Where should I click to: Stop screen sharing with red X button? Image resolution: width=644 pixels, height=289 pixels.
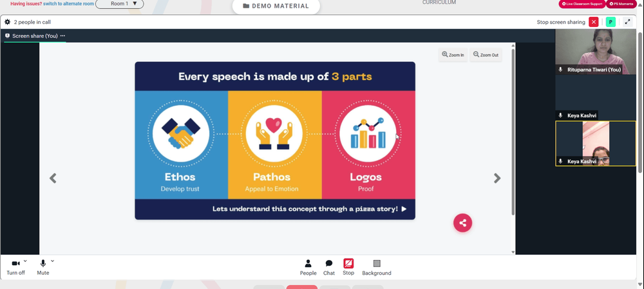coord(593,22)
